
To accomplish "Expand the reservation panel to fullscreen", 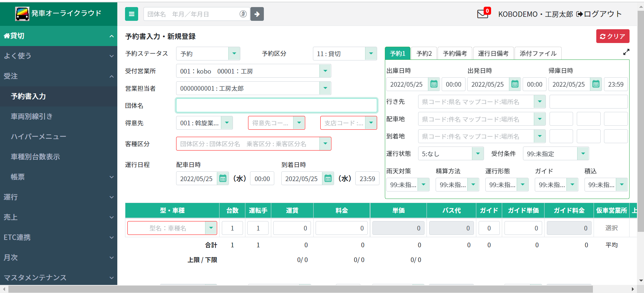I will [626, 52].
